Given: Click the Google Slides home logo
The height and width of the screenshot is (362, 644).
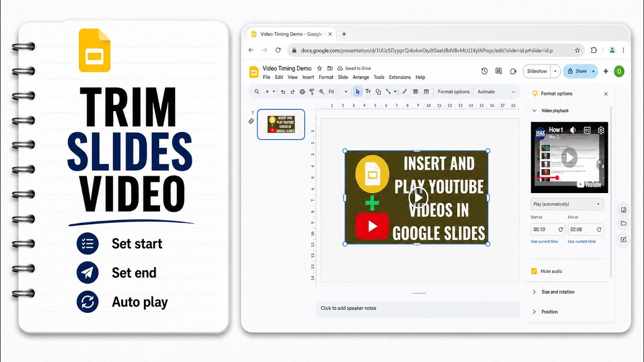Looking at the screenshot, I should [254, 72].
